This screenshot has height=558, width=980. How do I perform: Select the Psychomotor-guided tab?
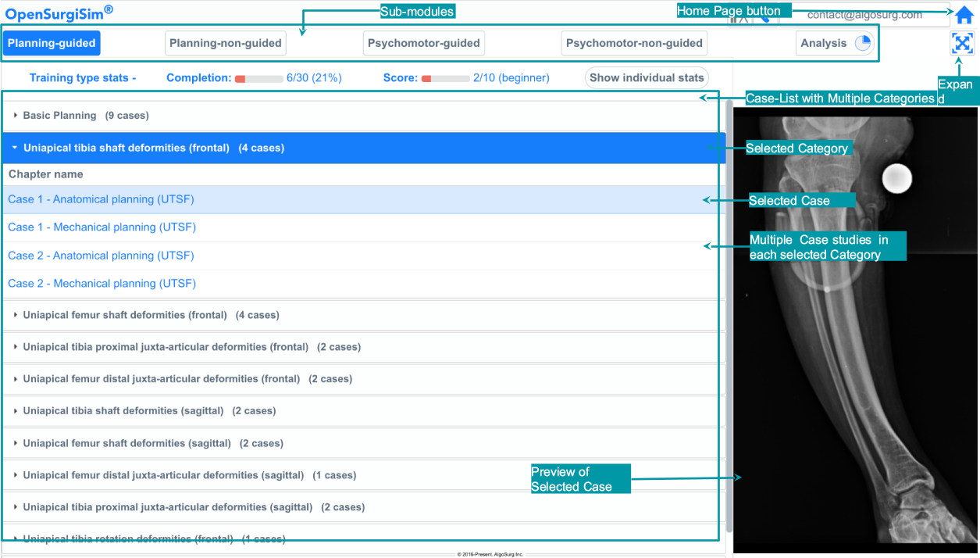pos(424,44)
